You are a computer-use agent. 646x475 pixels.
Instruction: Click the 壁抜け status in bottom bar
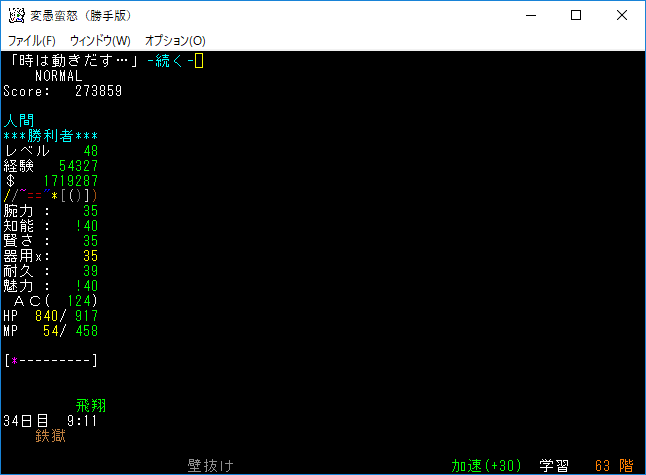[211, 466]
